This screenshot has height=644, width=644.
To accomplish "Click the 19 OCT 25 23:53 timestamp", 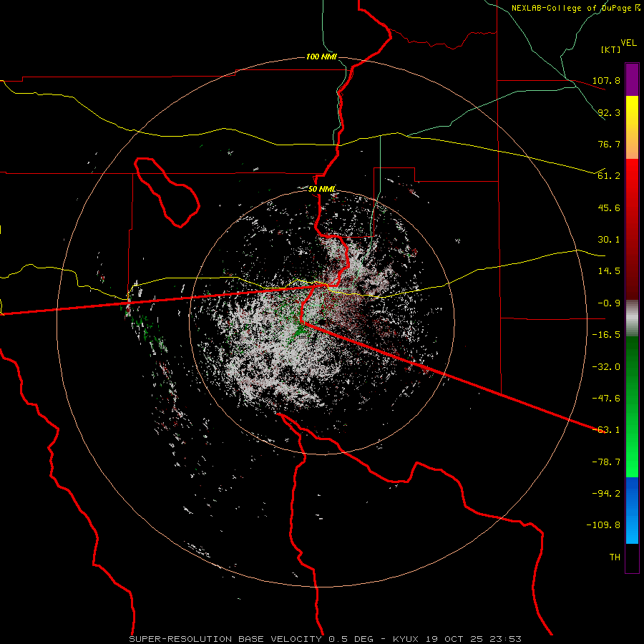I will [x=473, y=639].
